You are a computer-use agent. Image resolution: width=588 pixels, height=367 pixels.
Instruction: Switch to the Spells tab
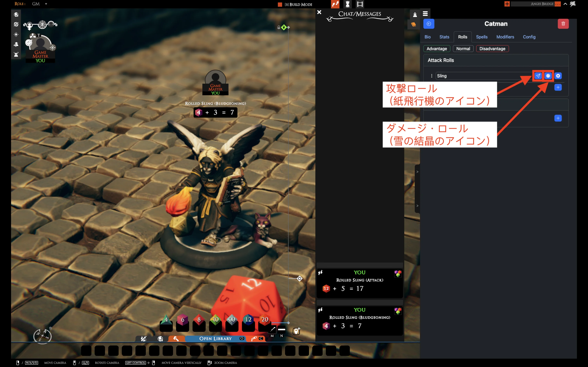point(482,37)
